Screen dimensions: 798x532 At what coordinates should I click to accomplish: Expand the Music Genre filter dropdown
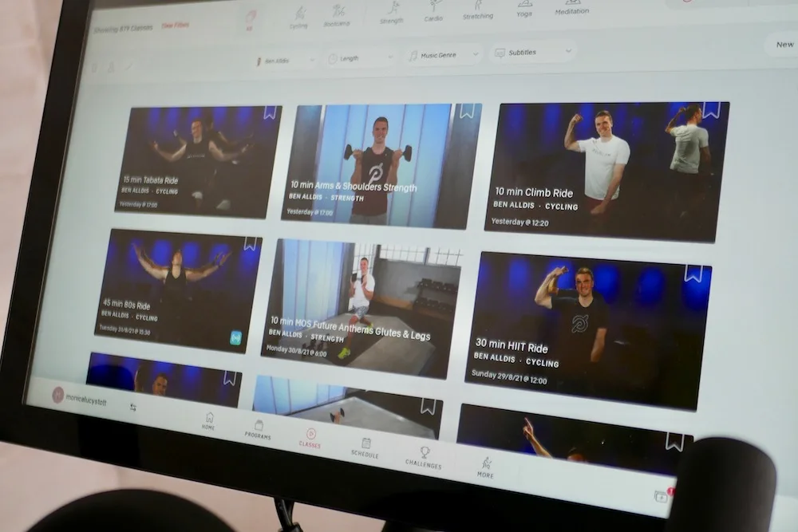point(444,55)
